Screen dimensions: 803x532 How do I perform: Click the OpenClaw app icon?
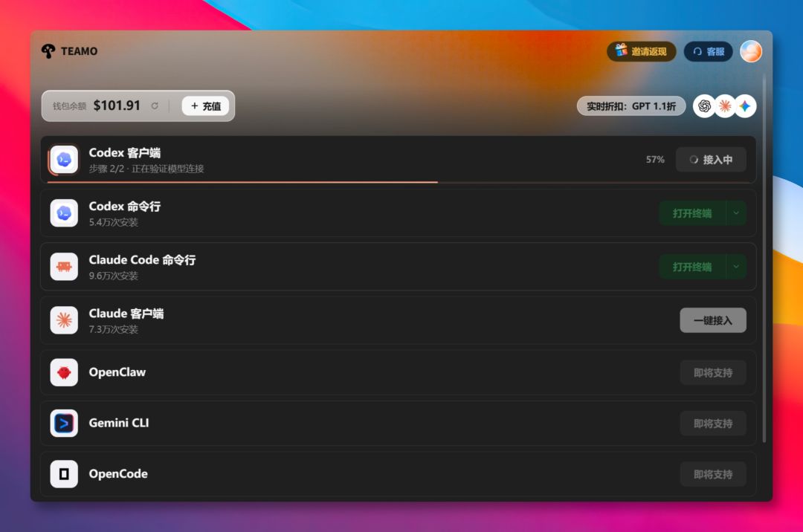coord(64,372)
